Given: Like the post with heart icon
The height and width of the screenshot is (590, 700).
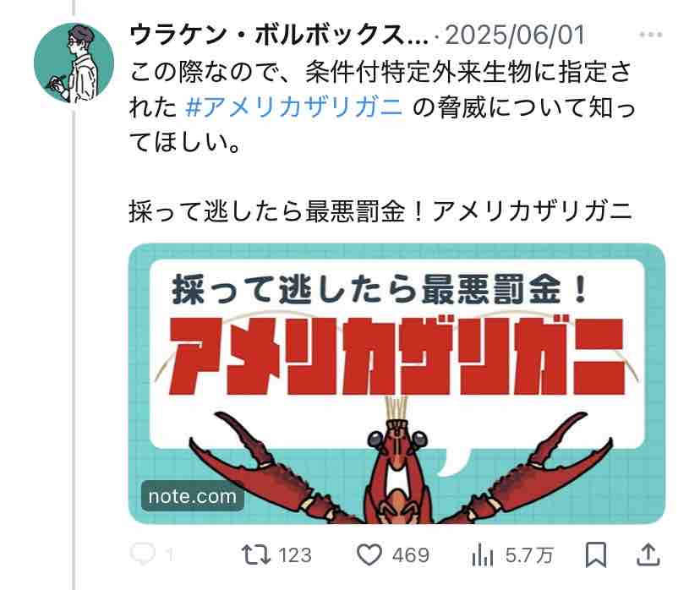Looking at the screenshot, I should [369, 554].
